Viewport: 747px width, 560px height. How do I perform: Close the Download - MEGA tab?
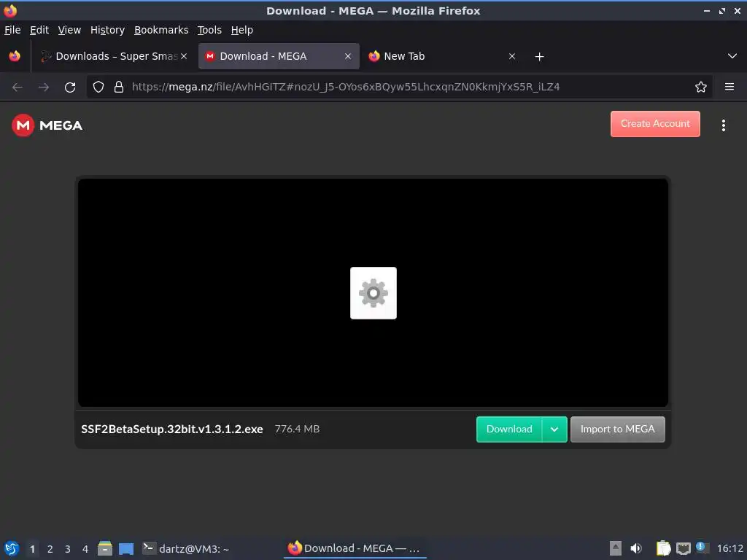pyautogui.click(x=348, y=56)
